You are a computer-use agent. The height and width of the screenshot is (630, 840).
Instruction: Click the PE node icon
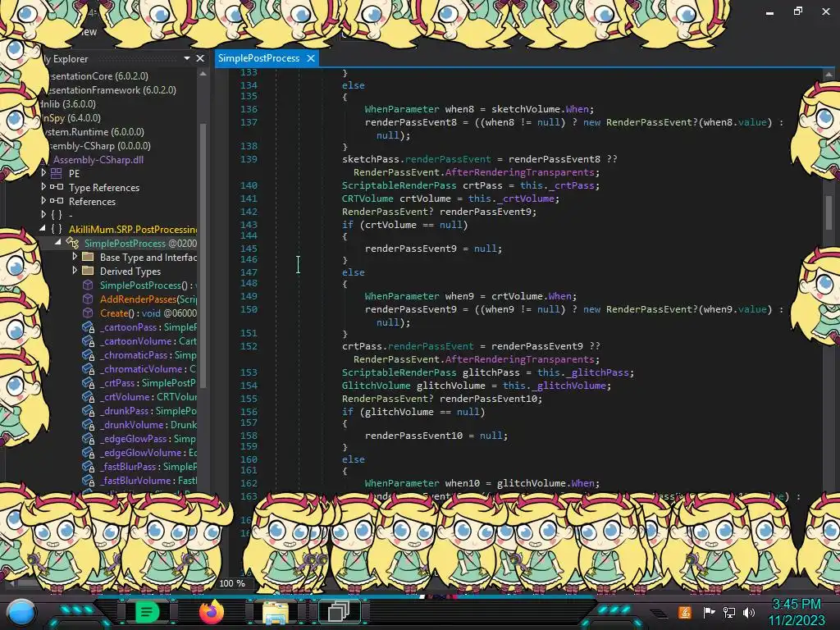57,173
